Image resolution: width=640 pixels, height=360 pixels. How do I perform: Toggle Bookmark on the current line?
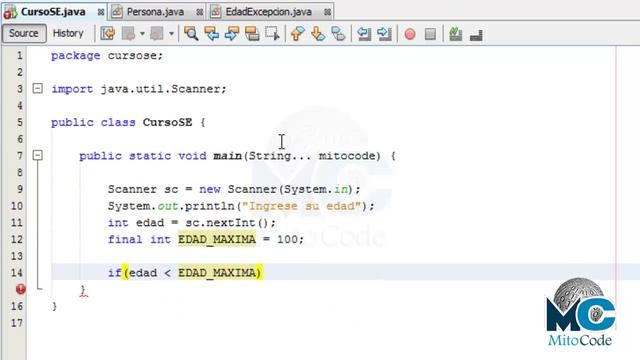coord(338,33)
